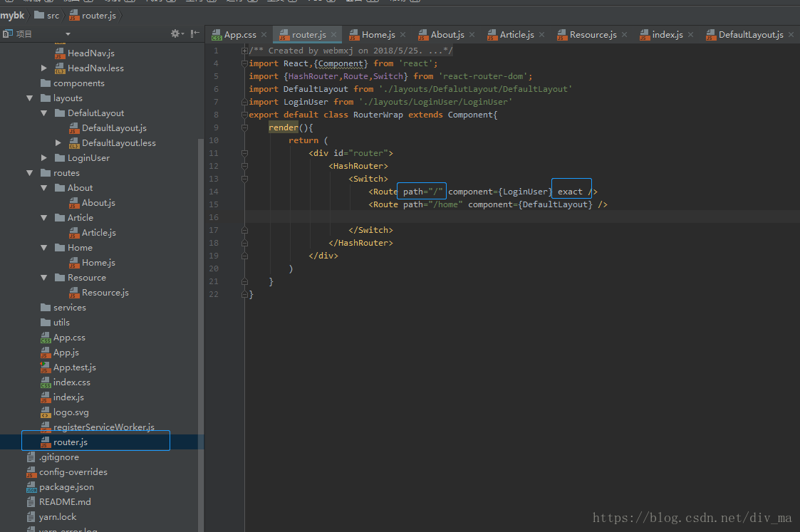This screenshot has height=532, width=800.
Task: Close the router.js tab
Action: tap(333, 35)
